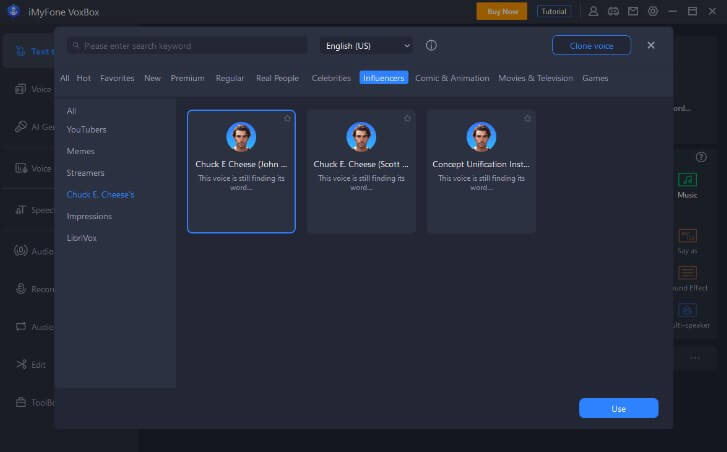Viewport: 727px width, 452px height.
Task: Open the Audio sidebar item with circular icon
Action: [20, 251]
